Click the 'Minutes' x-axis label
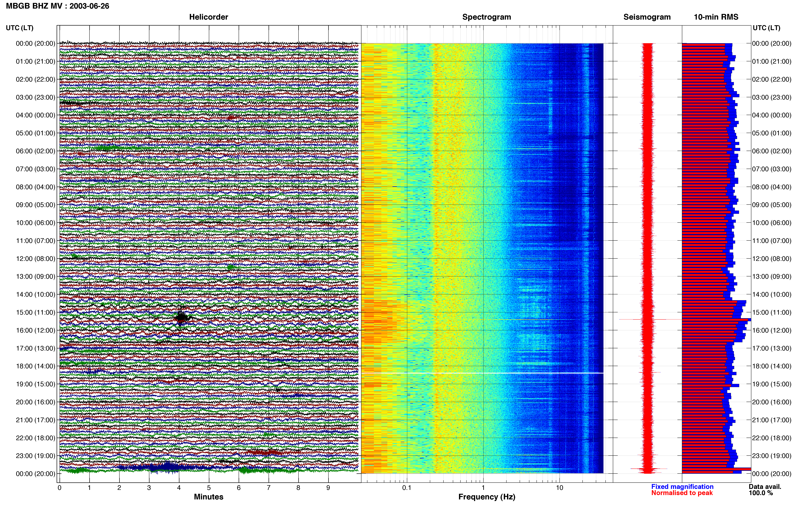This screenshot has width=812, height=508. [209, 497]
